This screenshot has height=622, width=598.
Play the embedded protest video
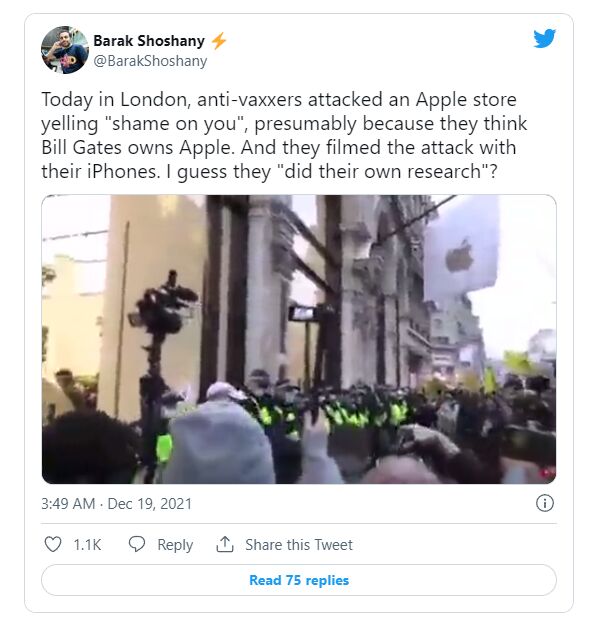point(299,339)
